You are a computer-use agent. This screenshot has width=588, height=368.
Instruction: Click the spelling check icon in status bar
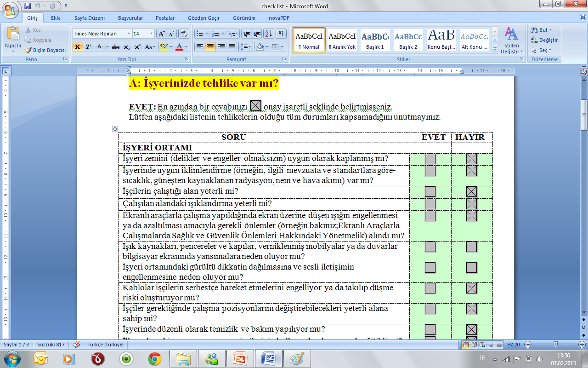point(76,345)
